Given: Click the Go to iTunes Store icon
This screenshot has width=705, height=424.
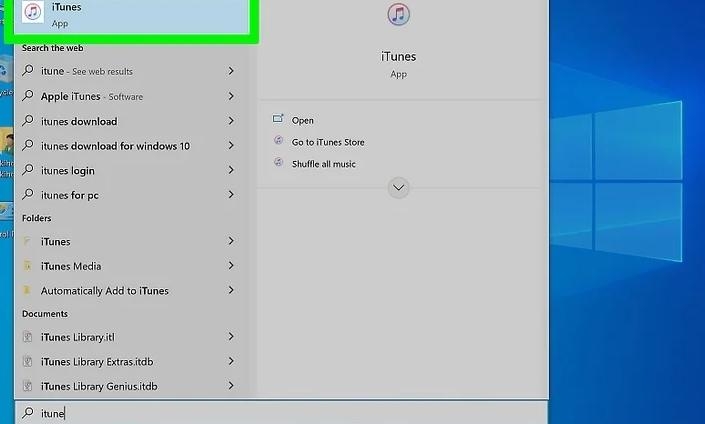Looking at the screenshot, I should click(x=279, y=142).
